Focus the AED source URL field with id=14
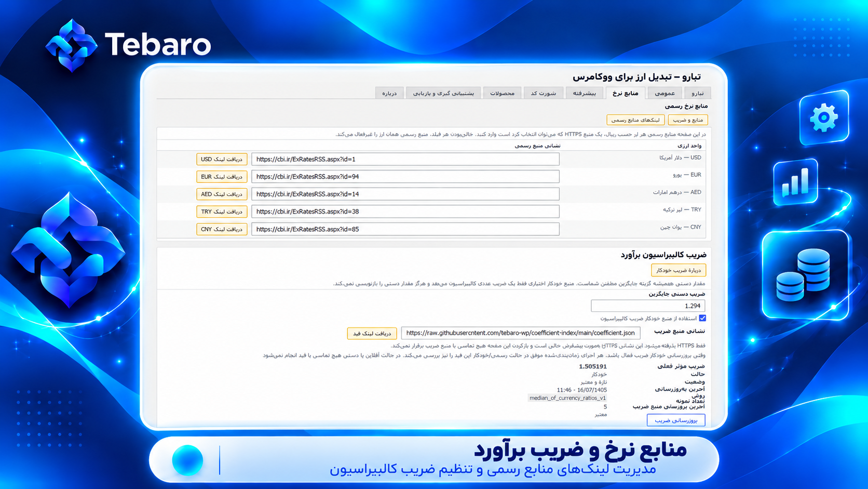The width and height of the screenshot is (868, 489). 405,194
